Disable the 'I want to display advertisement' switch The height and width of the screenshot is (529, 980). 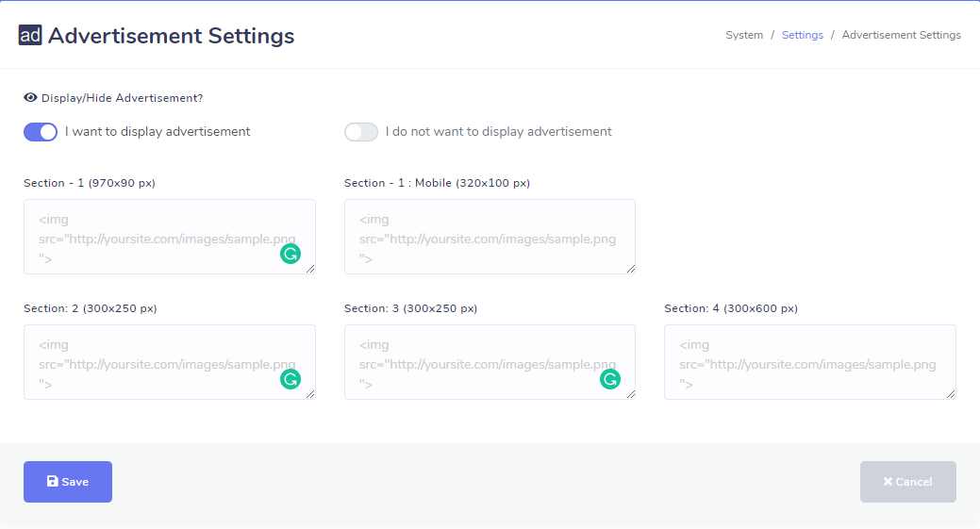[x=41, y=132]
